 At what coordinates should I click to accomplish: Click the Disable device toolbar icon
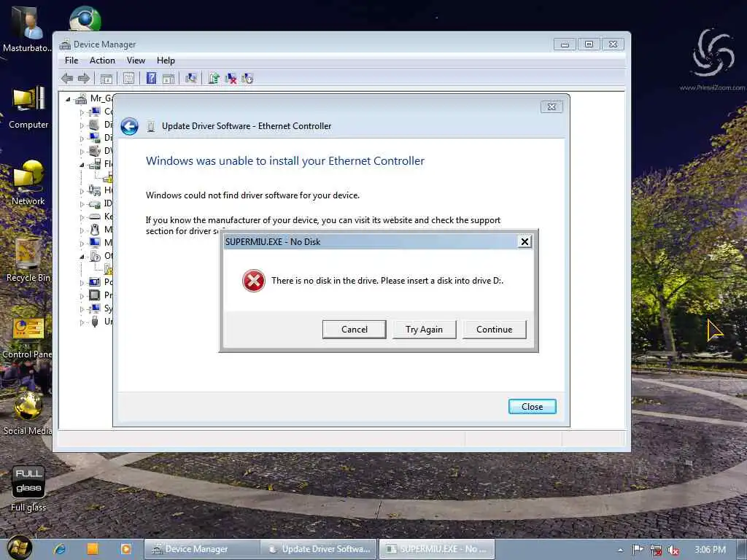(247, 79)
